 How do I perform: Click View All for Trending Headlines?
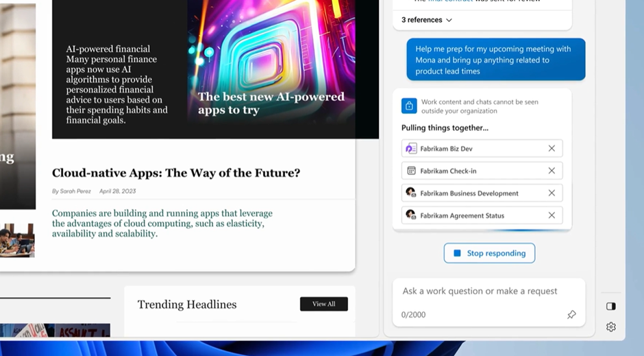(x=323, y=304)
